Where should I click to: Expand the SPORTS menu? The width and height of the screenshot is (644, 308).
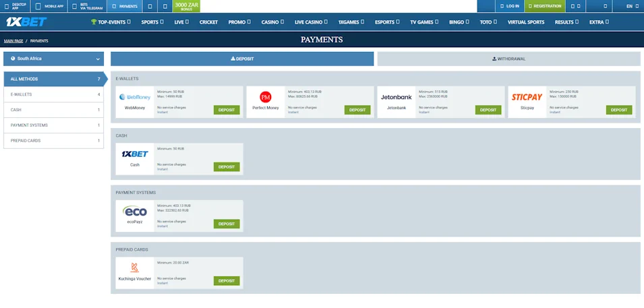152,22
